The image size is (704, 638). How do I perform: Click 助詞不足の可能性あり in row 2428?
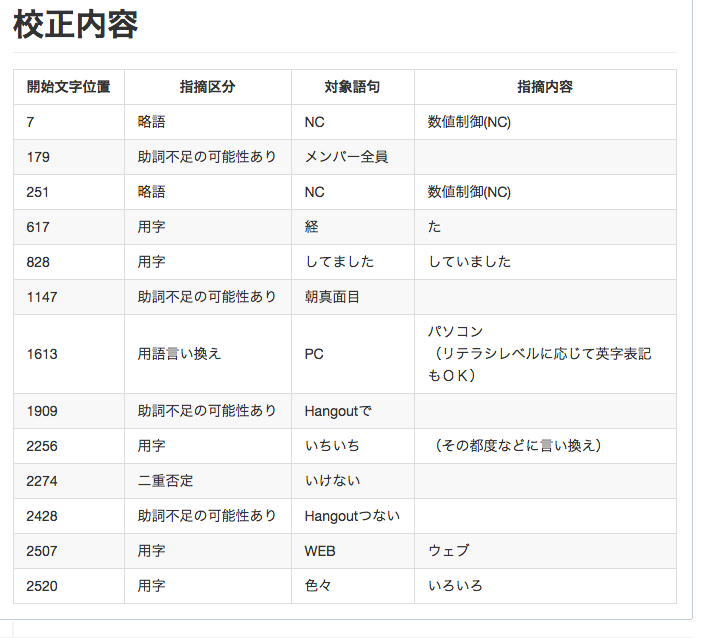pos(207,516)
